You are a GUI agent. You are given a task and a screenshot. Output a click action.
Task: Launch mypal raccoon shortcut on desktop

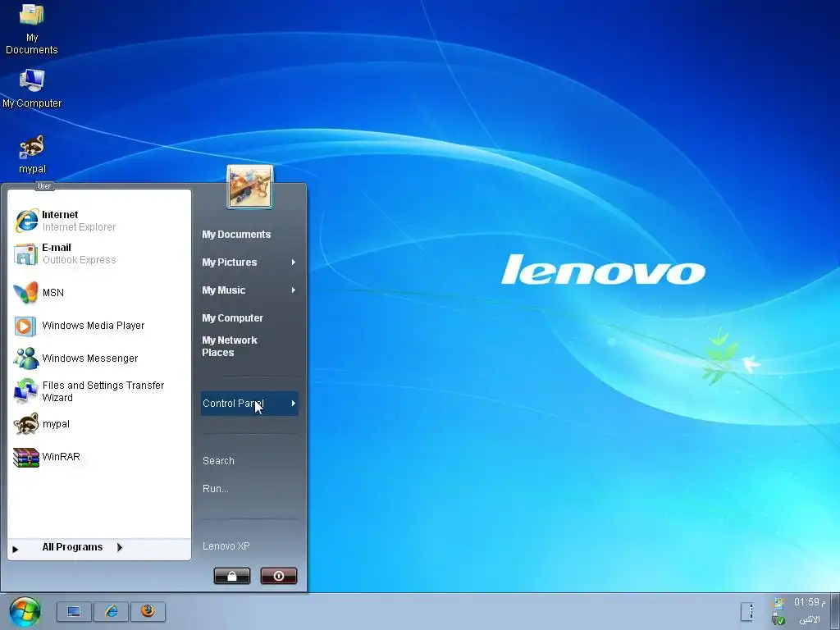click(32, 147)
